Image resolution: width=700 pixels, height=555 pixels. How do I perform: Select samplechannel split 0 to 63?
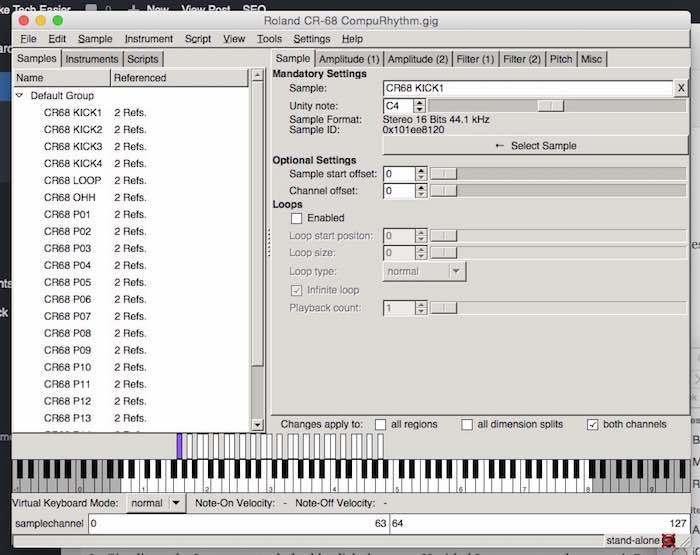[239, 523]
